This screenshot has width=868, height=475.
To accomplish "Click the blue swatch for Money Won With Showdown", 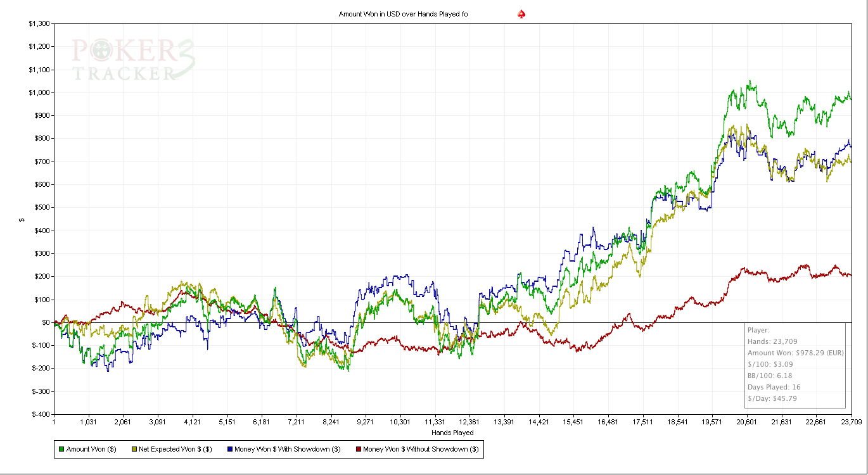I will pyautogui.click(x=229, y=449).
